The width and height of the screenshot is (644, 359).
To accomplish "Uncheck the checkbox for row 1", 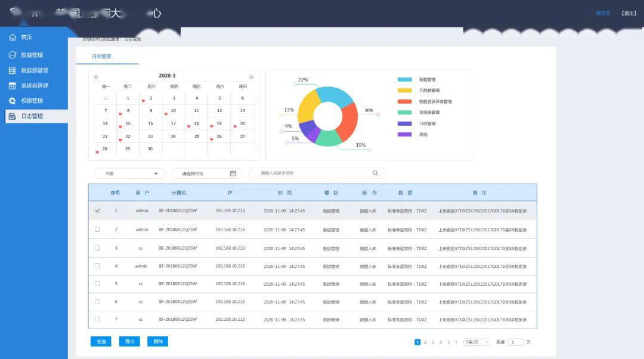I will point(97,211).
